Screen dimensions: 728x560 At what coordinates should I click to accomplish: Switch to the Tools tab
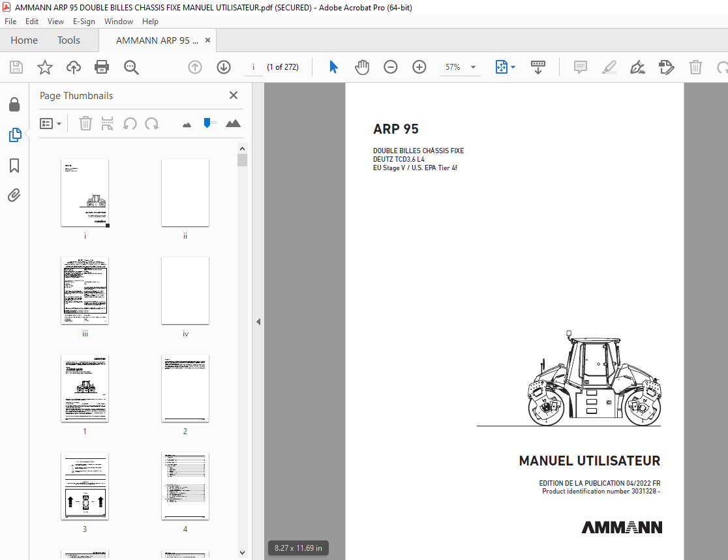click(68, 40)
